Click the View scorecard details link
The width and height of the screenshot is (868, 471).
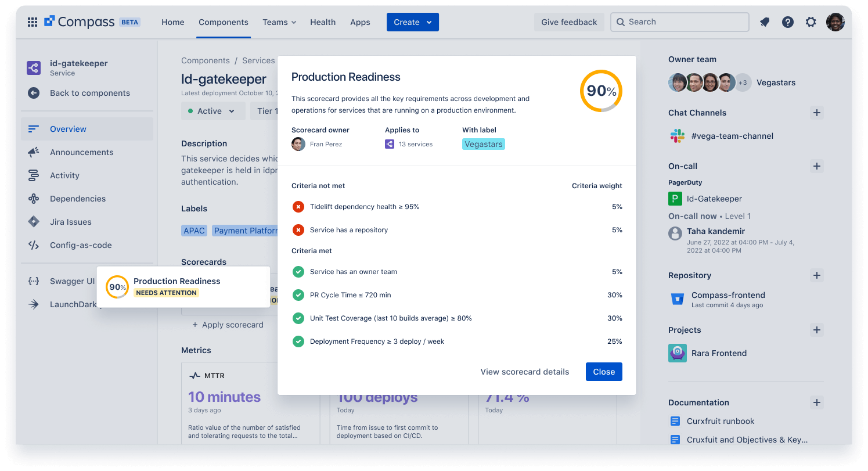524,372
